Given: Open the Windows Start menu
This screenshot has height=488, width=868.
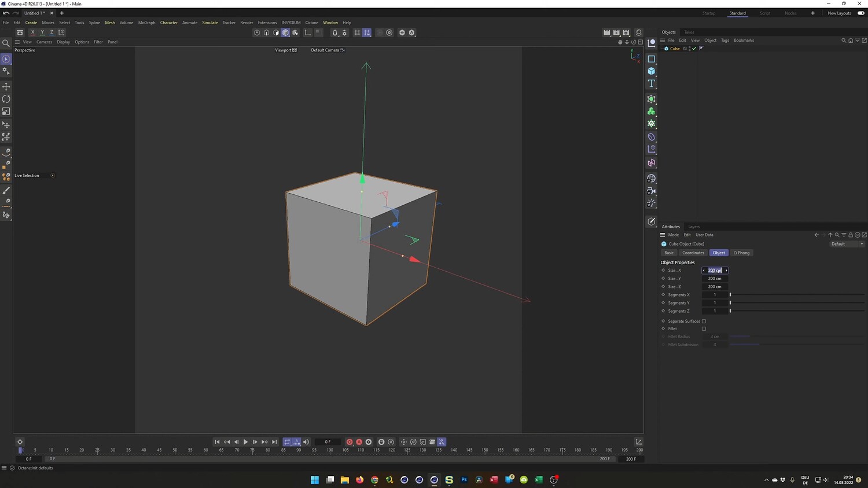Looking at the screenshot, I should coord(315,480).
